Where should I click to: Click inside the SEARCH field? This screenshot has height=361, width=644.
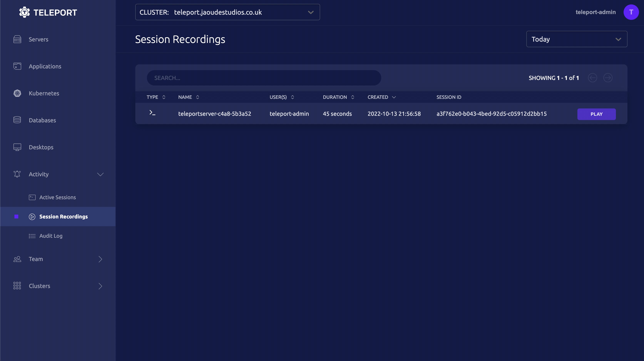(264, 78)
